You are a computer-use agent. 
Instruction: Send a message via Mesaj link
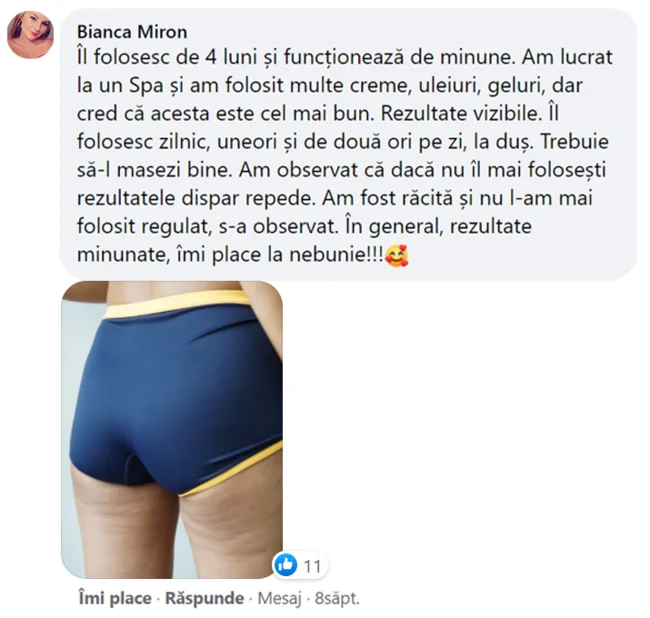pos(280,599)
